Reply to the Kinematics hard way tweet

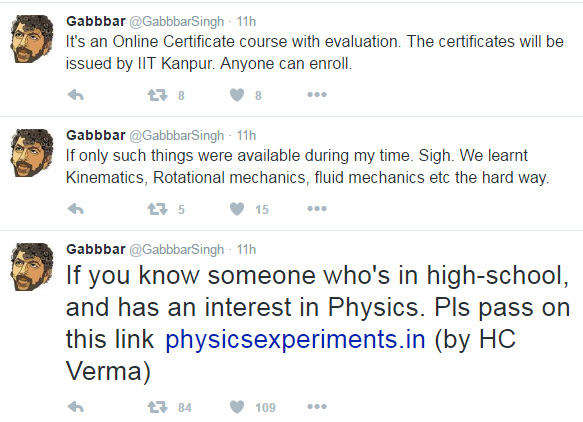pos(76,209)
